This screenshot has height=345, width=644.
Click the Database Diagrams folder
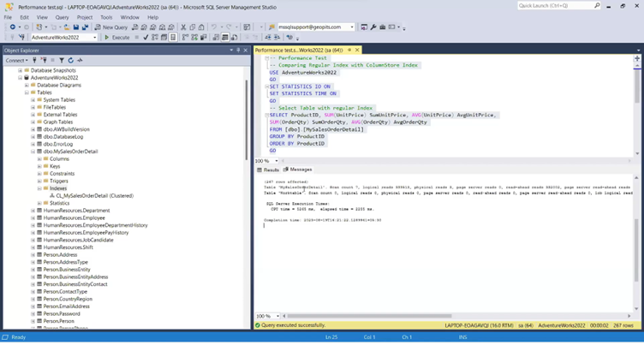tap(59, 85)
